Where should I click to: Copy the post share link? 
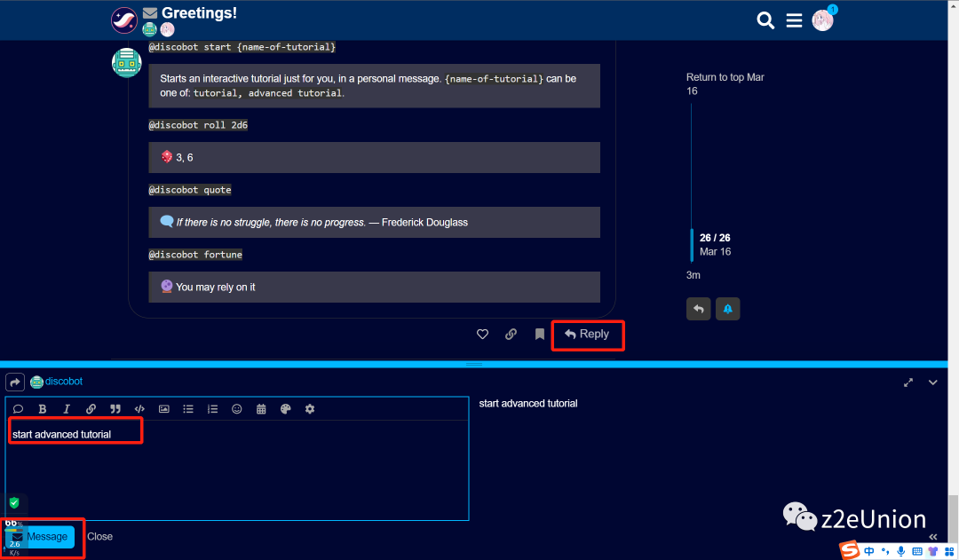coord(511,334)
